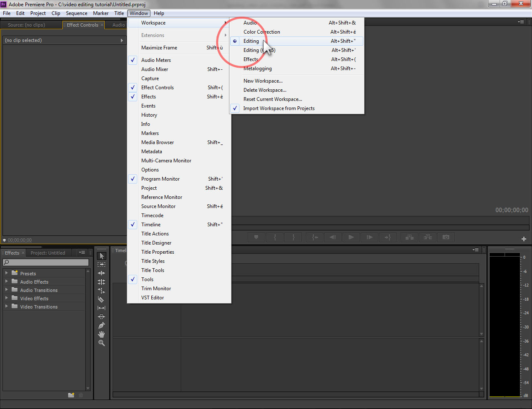Toggle the Tools panel entry
This screenshot has width=532, height=409.
(x=179, y=279)
